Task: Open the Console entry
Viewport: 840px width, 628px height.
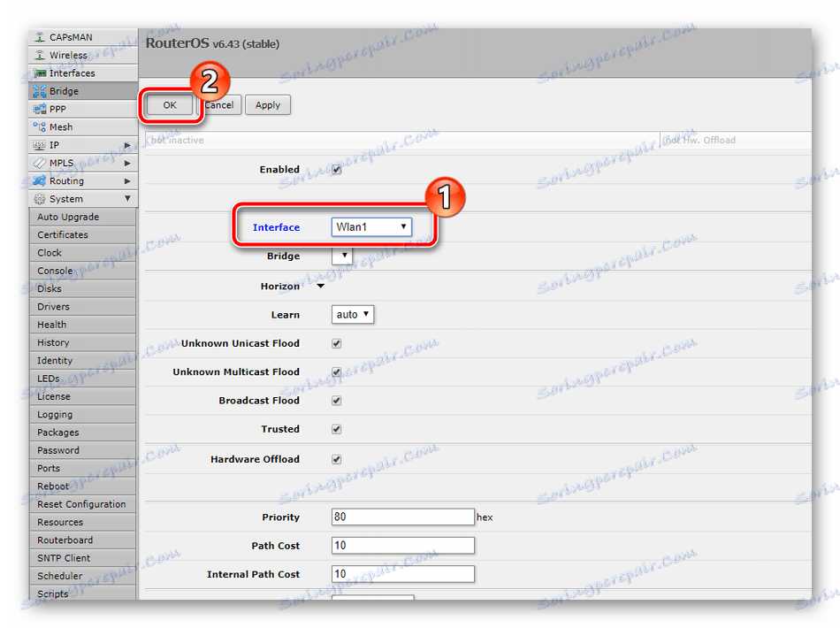Action: (x=82, y=271)
